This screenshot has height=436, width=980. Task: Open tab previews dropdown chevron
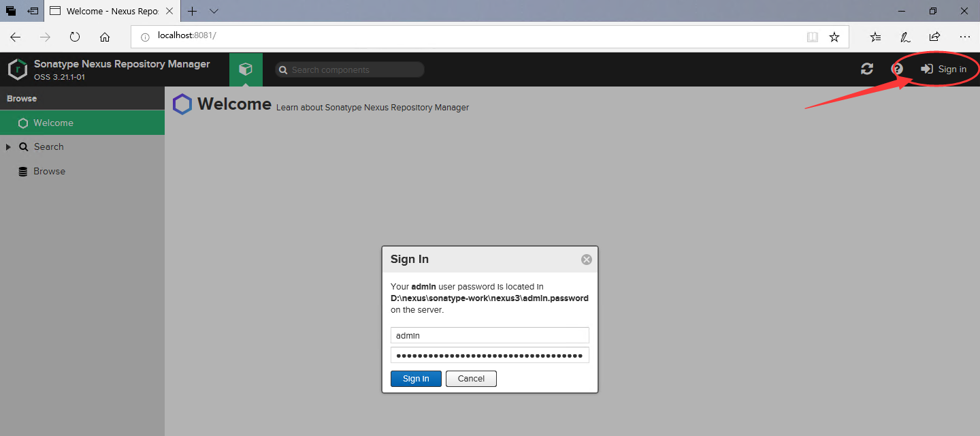(214, 11)
